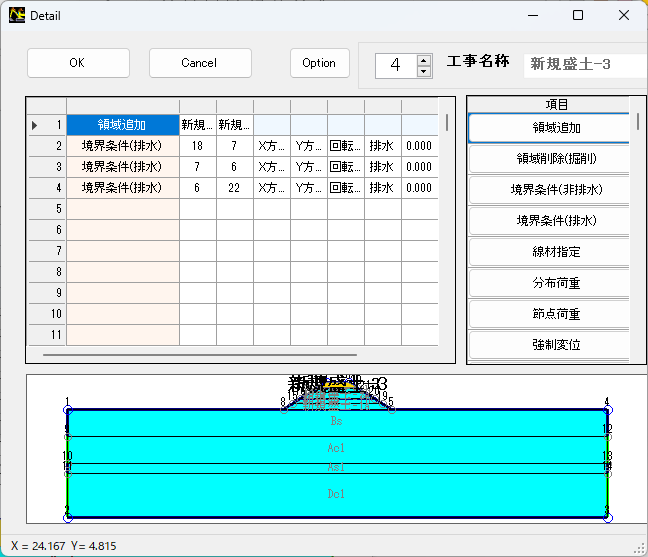The width and height of the screenshot is (648, 557).
Task: Select the 境界条件(非排水) item
Action: coord(549,190)
